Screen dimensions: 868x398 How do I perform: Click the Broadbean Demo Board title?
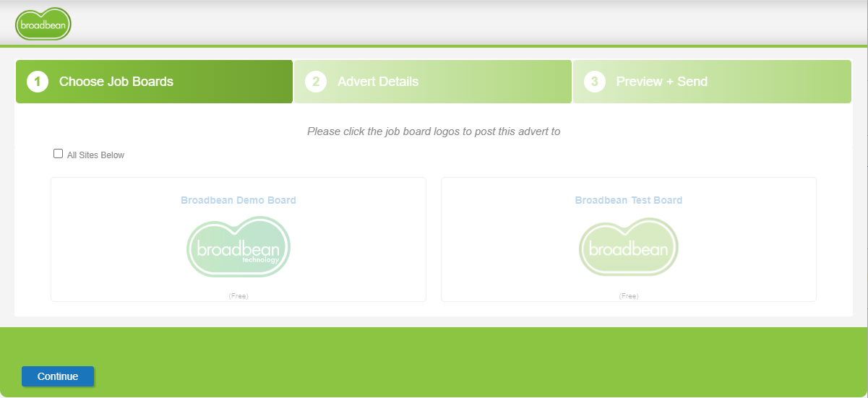pos(239,200)
